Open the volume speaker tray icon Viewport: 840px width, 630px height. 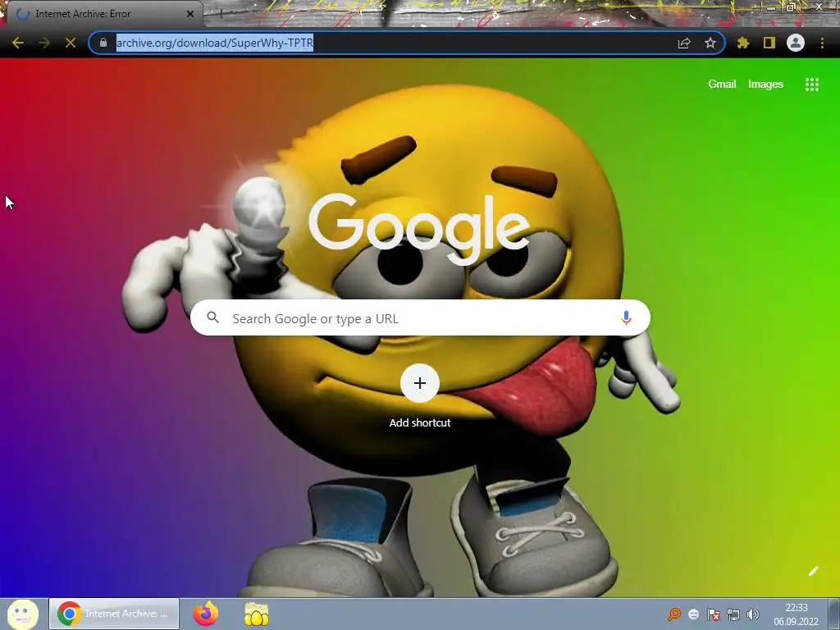753,614
